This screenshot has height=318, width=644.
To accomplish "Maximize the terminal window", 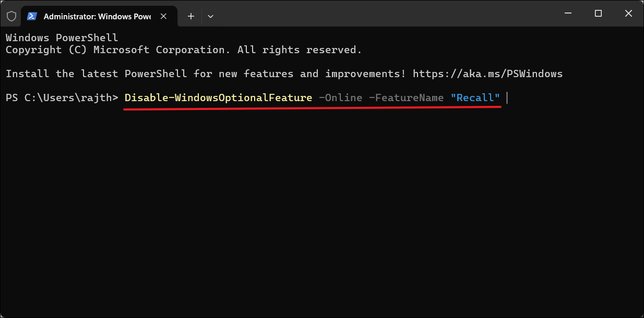I will click(599, 14).
